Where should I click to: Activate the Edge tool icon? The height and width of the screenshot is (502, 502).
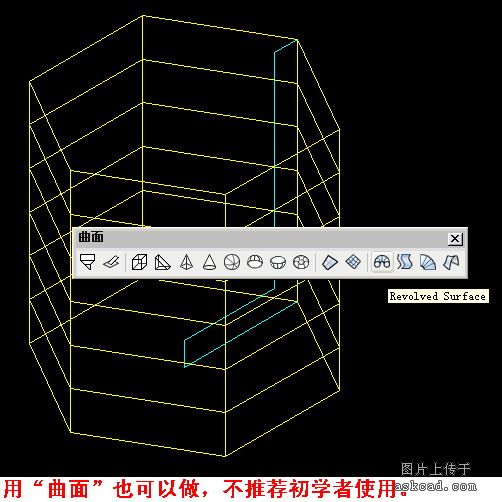coord(330,262)
